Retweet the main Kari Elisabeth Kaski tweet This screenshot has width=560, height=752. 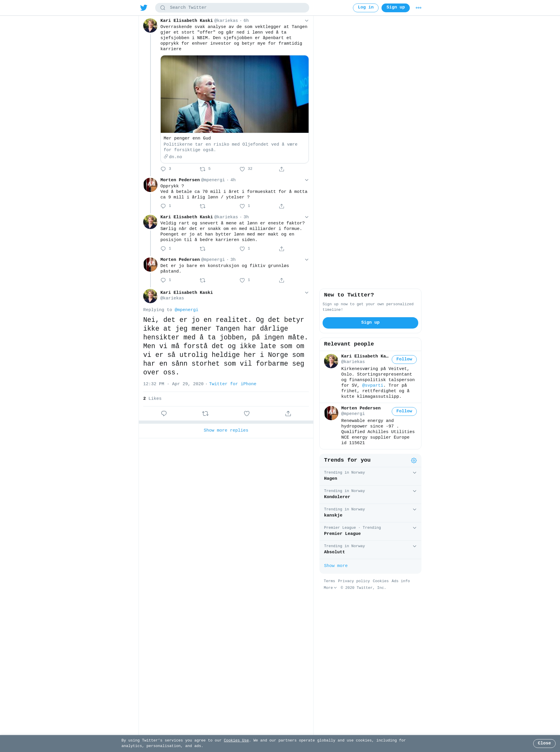tap(205, 413)
